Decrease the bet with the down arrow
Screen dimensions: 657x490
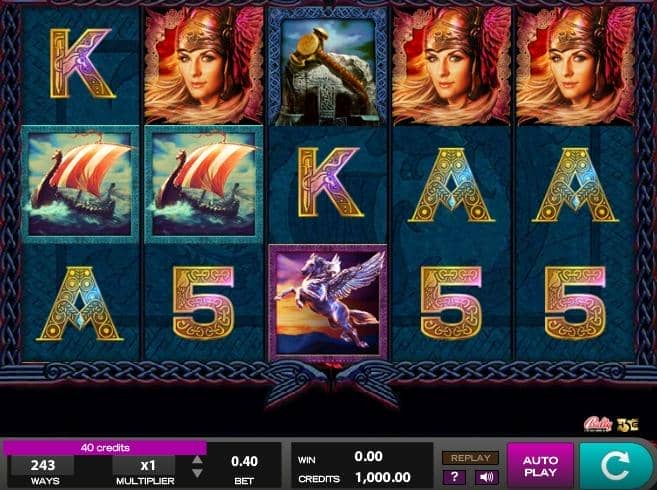coord(197,473)
